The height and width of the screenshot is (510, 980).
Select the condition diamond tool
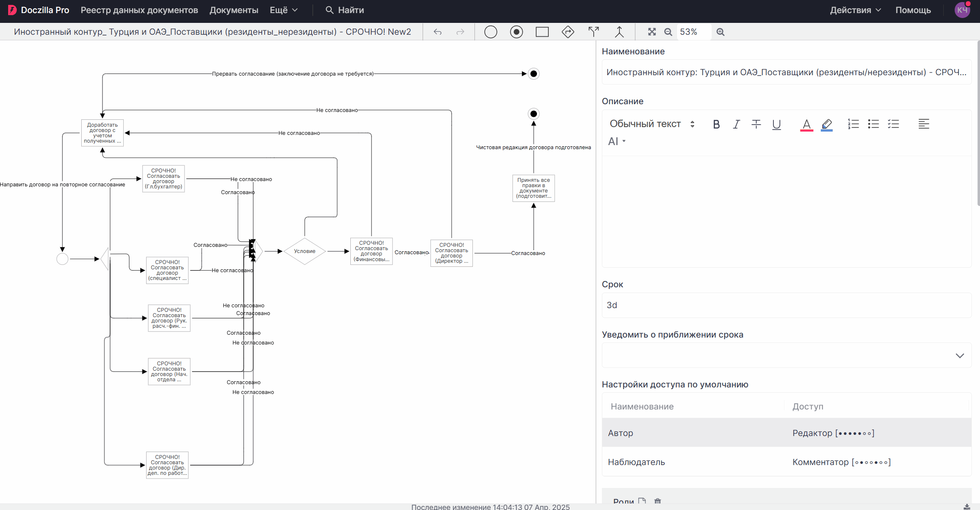[568, 32]
